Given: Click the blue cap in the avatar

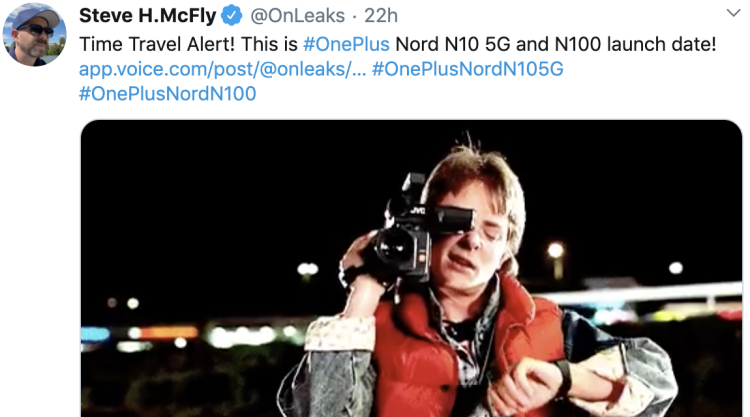Looking at the screenshot, I should coord(36,17).
